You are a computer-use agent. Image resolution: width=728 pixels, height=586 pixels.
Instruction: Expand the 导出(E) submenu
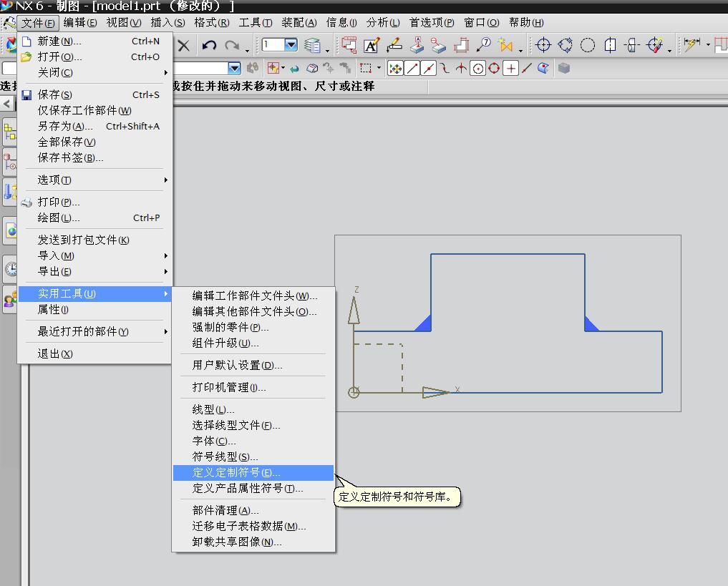click(x=94, y=271)
